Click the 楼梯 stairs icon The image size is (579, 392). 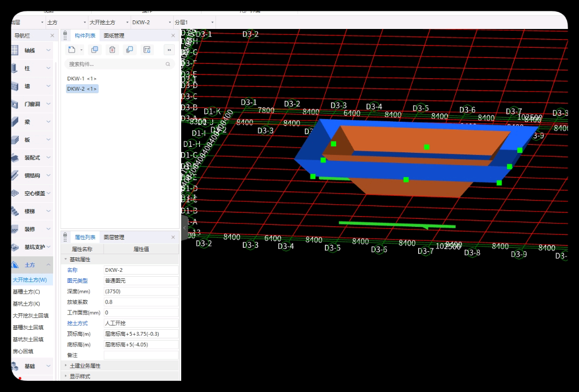tap(15, 211)
